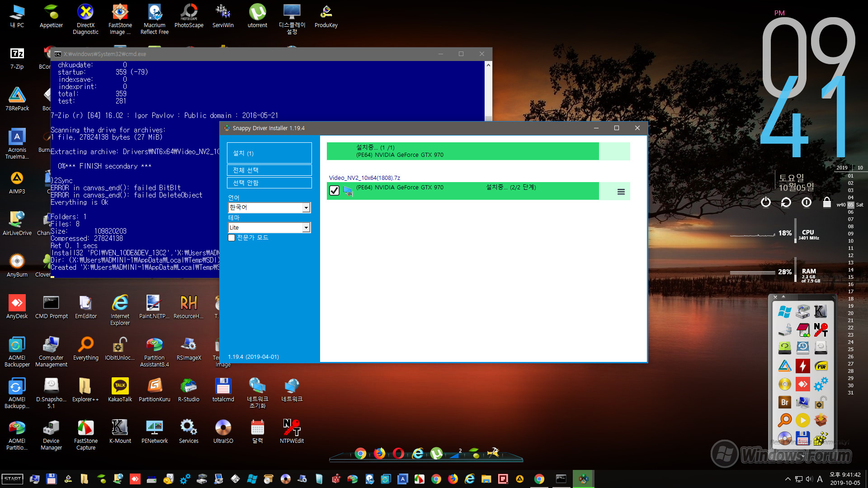The width and height of the screenshot is (868, 488).
Task: Open ProduKey desktop icon
Action: point(326,16)
